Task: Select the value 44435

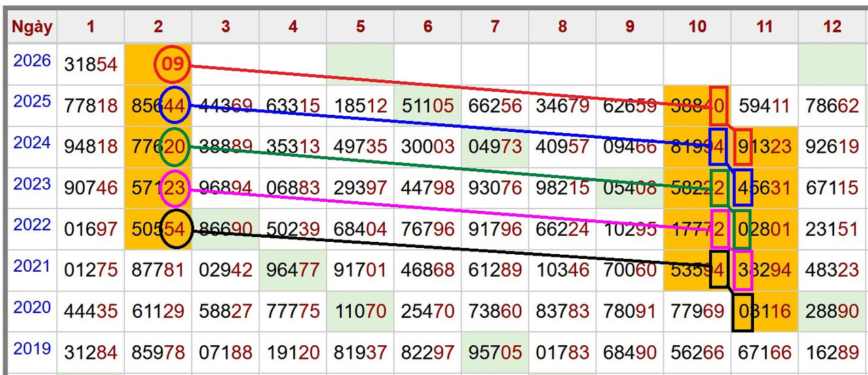Action: [x=91, y=312]
